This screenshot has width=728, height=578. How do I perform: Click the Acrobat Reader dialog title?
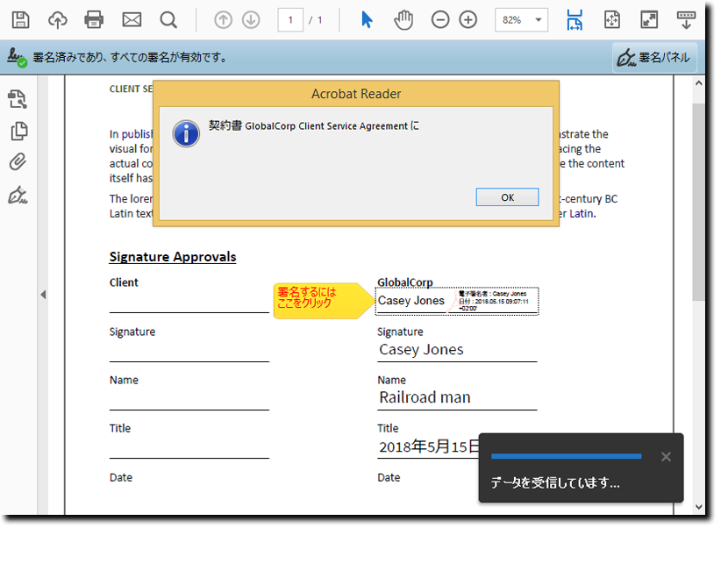[356, 94]
